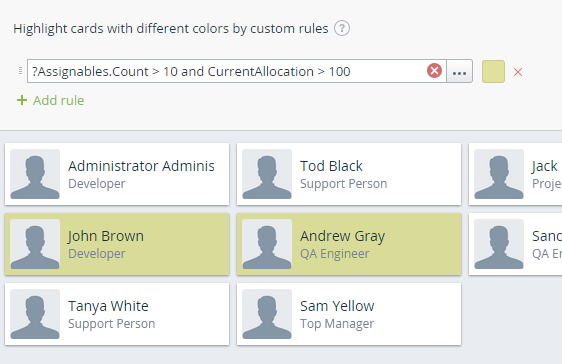Open John Brown's highlighted card
Image resolution: width=562 pixels, height=364 pixels.
point(117,244)
